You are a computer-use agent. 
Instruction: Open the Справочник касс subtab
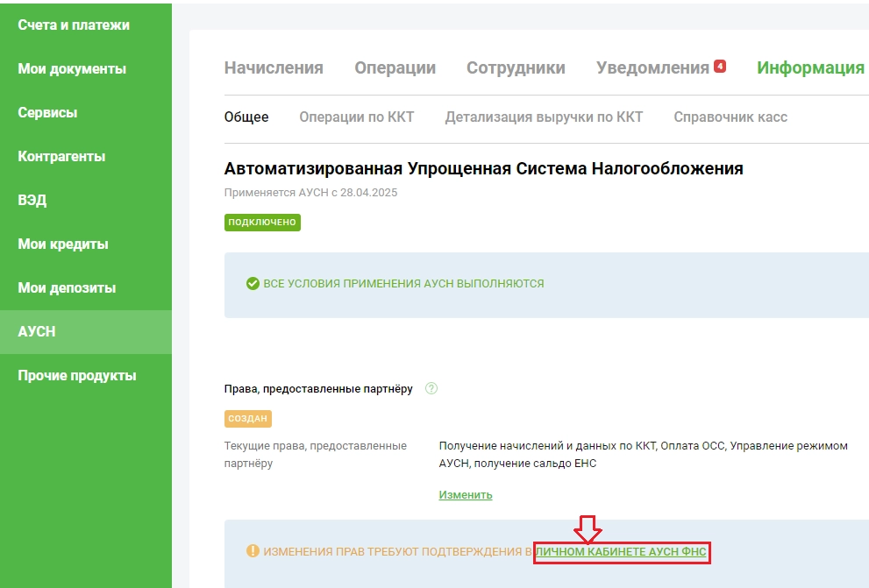pyautogui.click(x=730, y=117)
